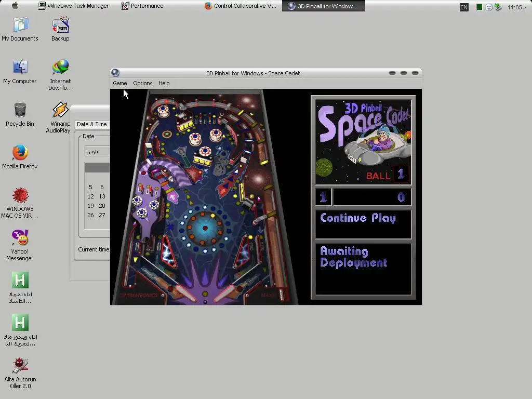Select day 5 in the calendar
The width and height of the screenshot is (532, 399).
click(90, 187)
